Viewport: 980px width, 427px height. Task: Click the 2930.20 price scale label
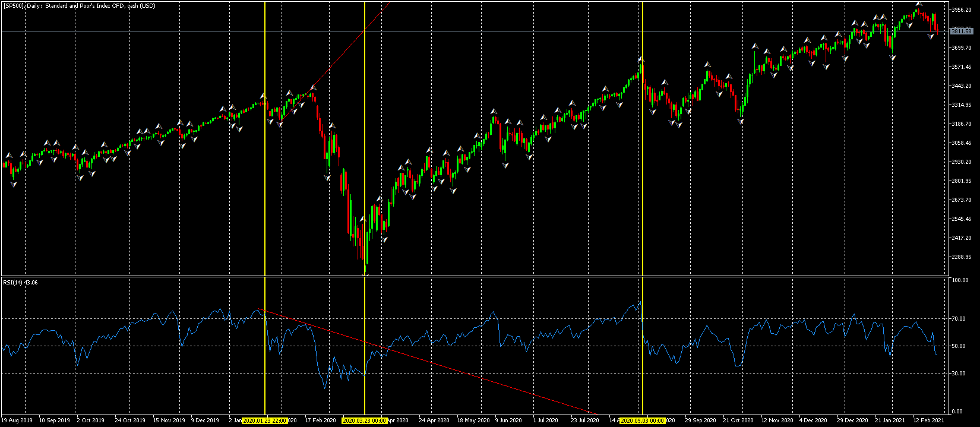962,162
